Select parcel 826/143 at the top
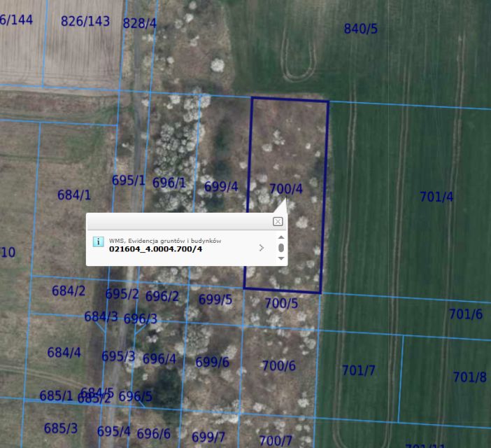 pyautogui.click(x=85, y=21)
